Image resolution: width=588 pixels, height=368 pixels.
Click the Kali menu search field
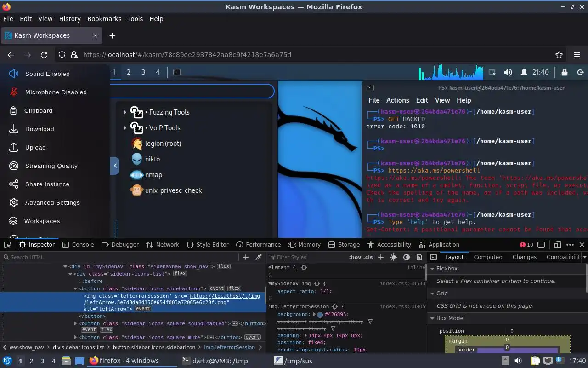pyautogui.click(x=192, y=91)
